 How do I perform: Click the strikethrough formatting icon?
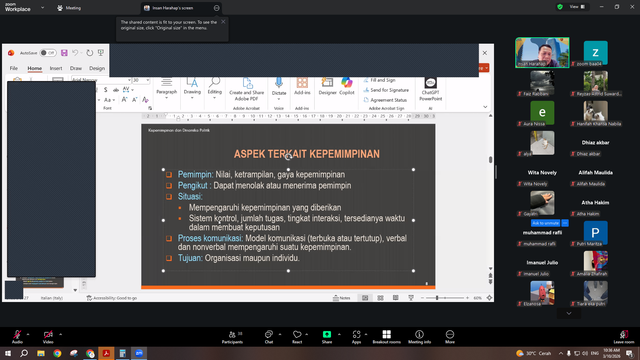[x=116, y=90]
